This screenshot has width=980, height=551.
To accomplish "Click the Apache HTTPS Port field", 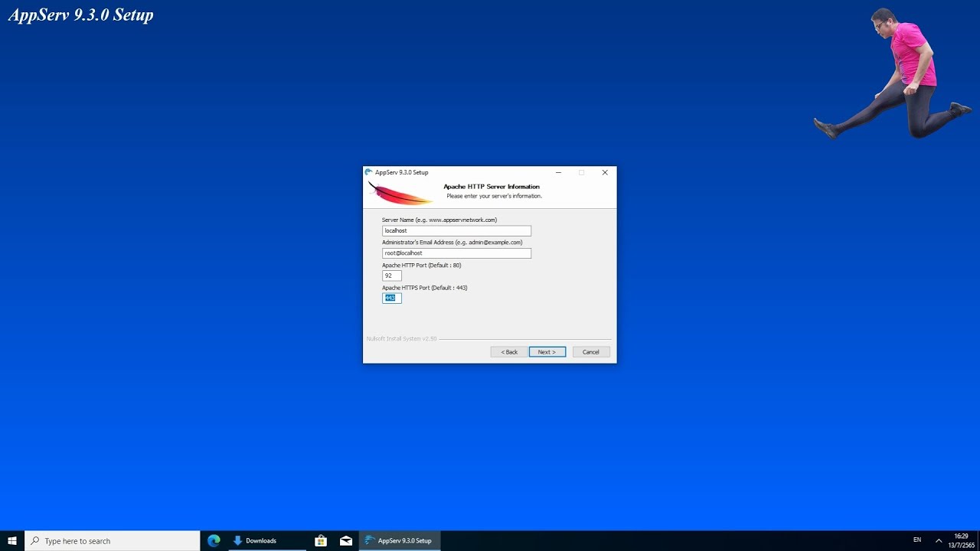I will click(x=392, y=298).
